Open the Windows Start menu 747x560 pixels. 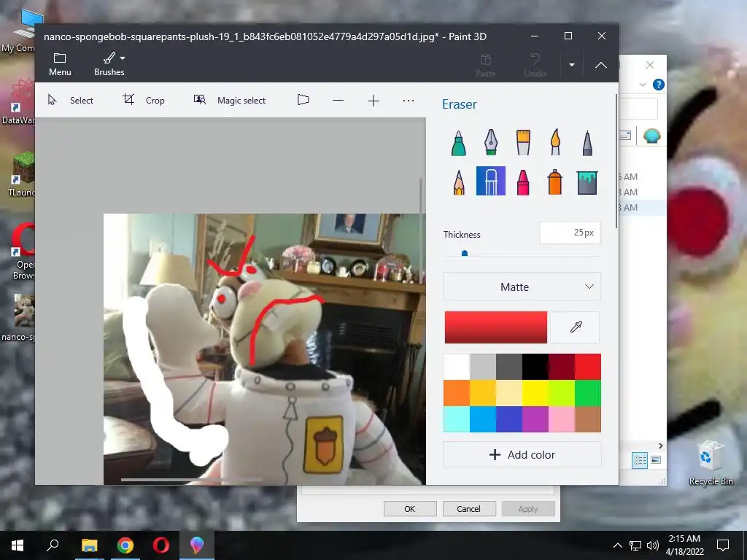tap(18, 545)
